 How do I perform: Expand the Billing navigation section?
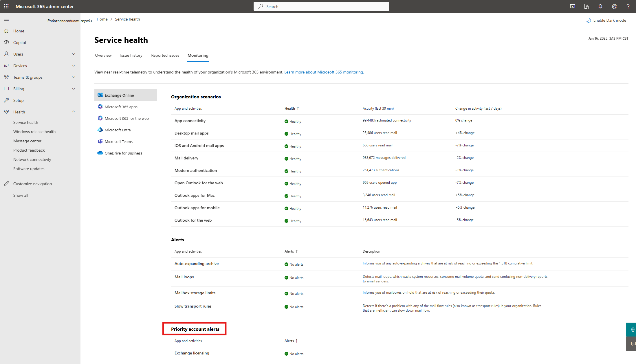74,89
